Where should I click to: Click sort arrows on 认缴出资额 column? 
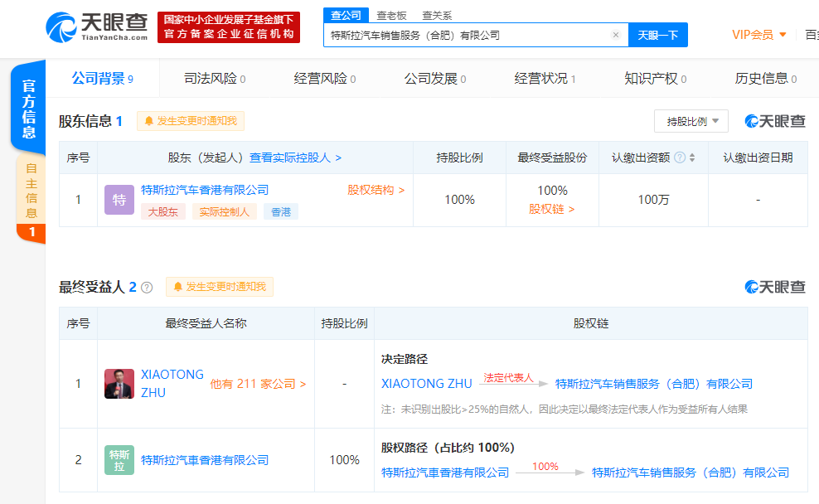point(694,157)
